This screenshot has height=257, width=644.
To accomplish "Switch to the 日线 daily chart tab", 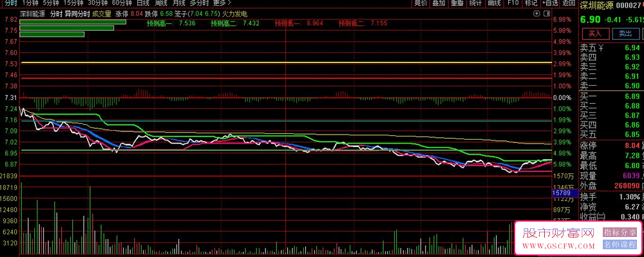I will click(x=143, y=3).
